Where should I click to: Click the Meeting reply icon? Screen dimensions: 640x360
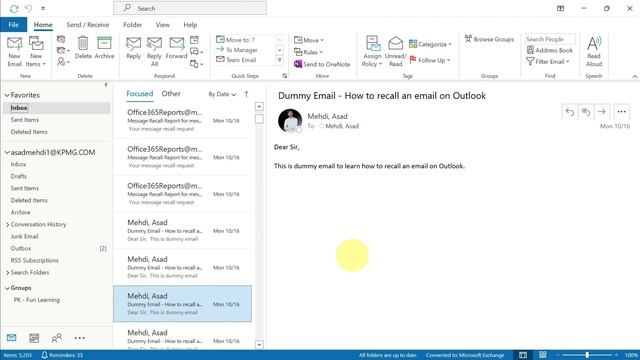point(194,40)
